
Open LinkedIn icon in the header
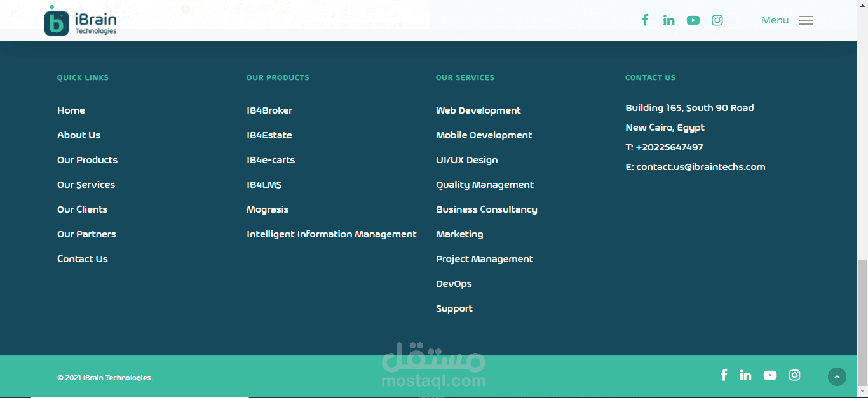pyautogui.click(x=669, y=20)
